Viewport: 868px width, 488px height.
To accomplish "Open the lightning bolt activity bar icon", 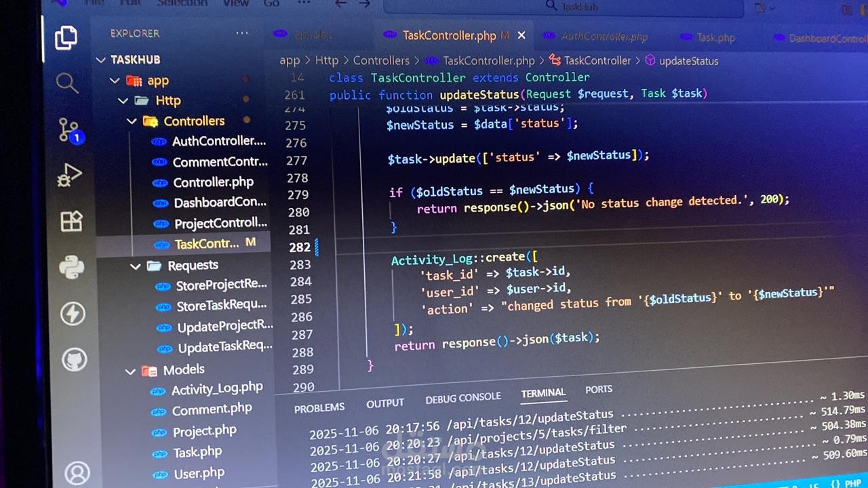I will pos(73,313).
